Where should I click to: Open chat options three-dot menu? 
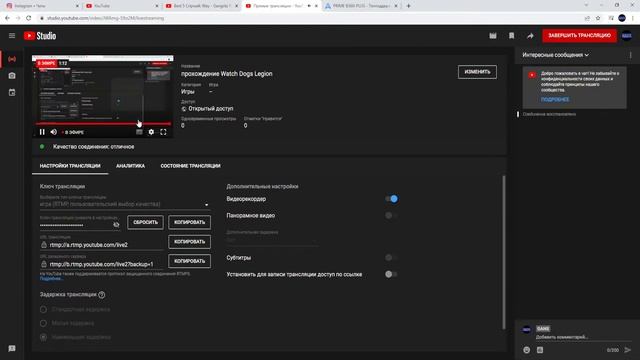click(x=631, y=55)
